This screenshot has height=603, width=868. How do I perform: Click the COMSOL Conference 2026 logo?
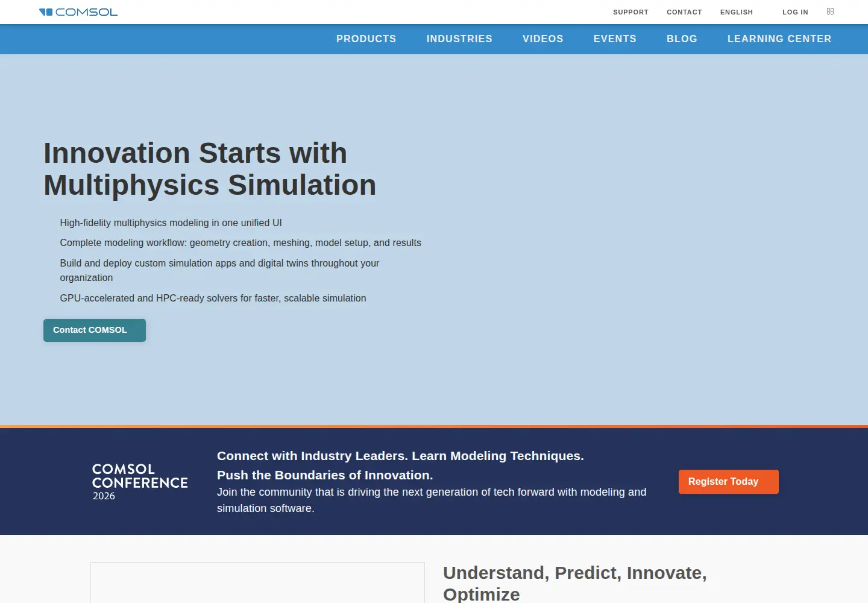[x=140, y=482]
